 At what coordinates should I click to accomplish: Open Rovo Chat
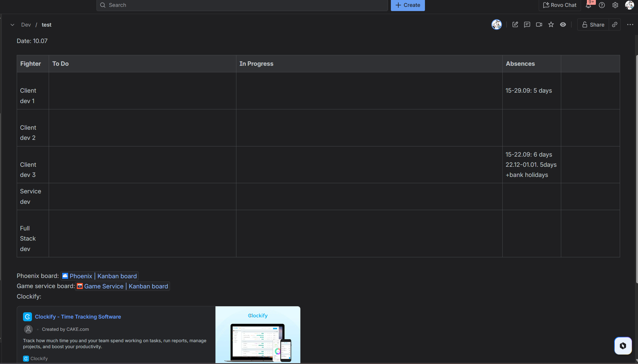pyautogui.click(x=560, y=5)
